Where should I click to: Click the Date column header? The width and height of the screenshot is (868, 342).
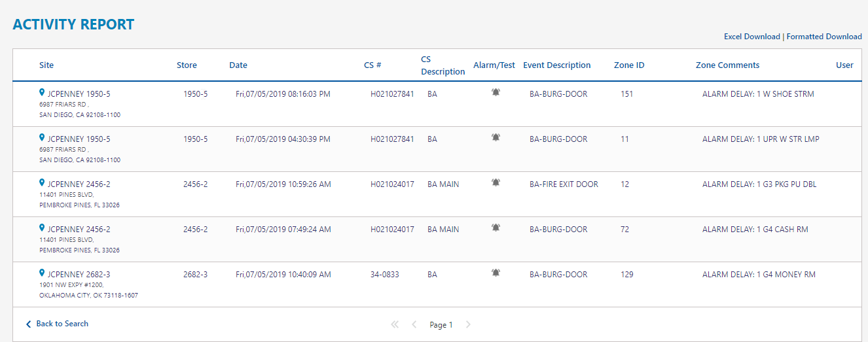pyautogui.click(x=238, y=65)
